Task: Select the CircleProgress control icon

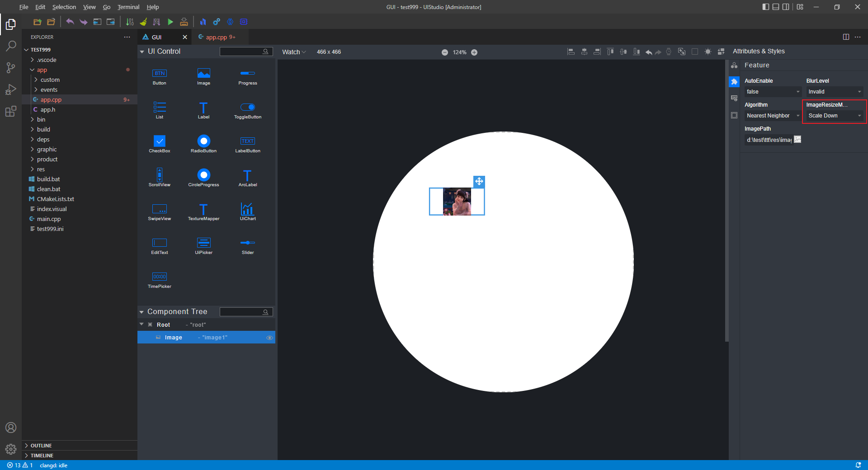Action: click(203, 175)
